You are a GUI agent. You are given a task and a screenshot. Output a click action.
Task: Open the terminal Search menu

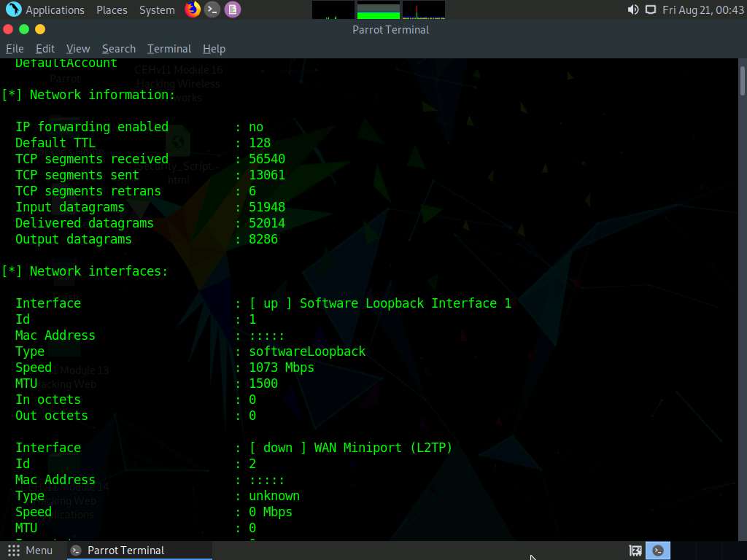click(x=119, y=49)
